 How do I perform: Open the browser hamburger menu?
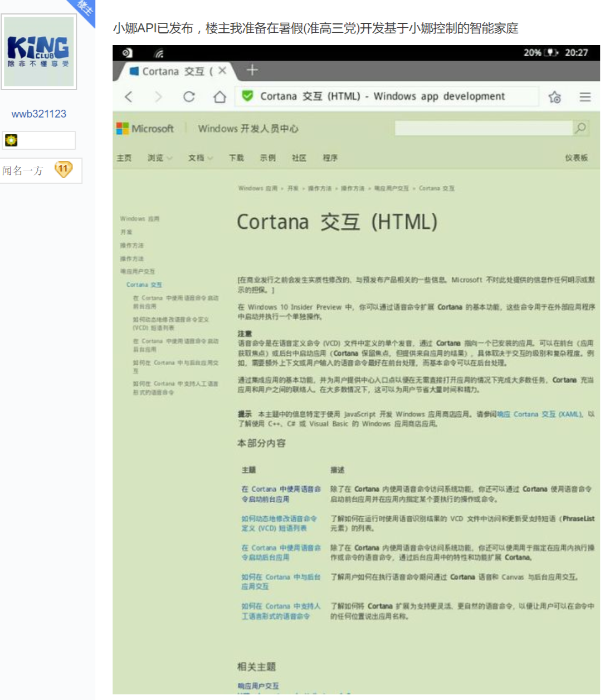click(x=585, y=96)
